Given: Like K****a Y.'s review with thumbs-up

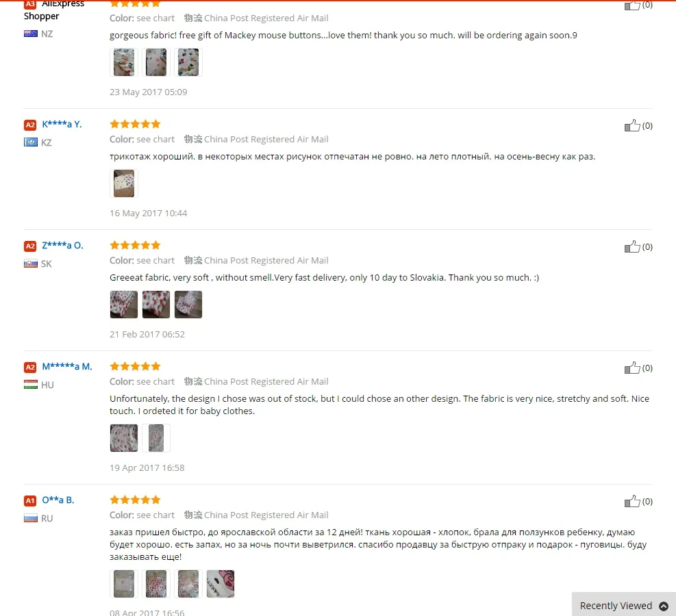Looking at the screenshot, I should click(632, 125).
